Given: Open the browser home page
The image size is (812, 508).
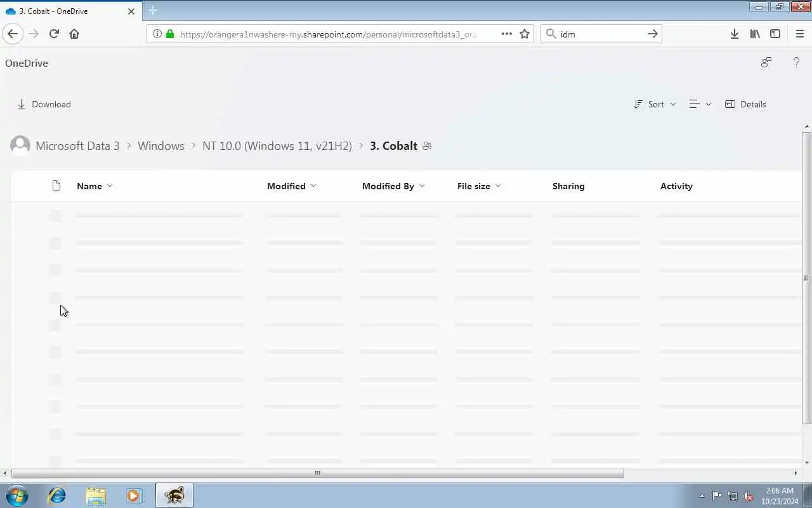Looking at the screenshot, I should (74, 34).
